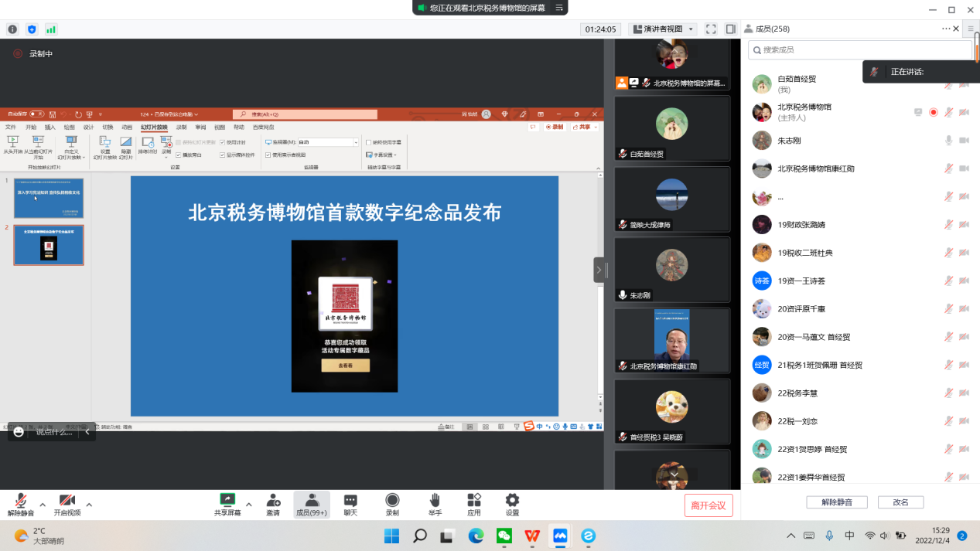Click the 改名 rename button

click(900, 502)
